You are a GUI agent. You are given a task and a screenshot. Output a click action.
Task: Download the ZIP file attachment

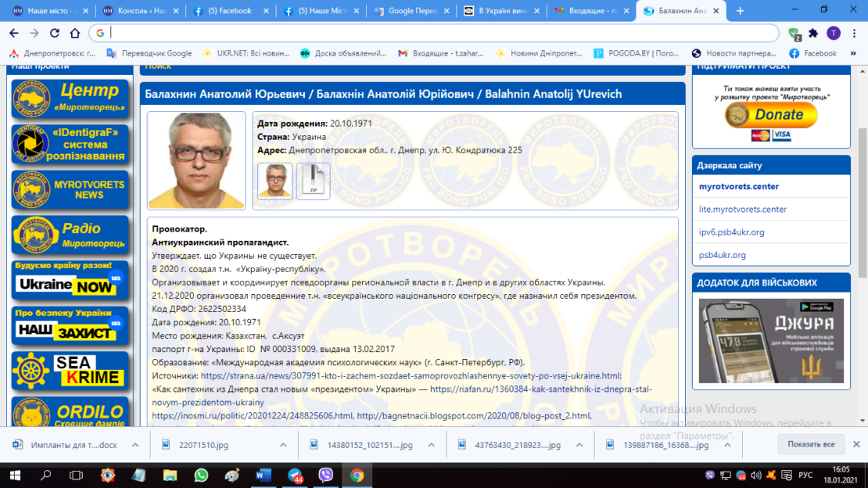click(314, 181)
